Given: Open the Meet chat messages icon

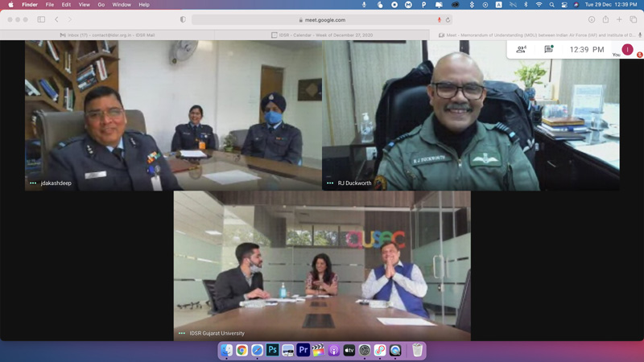Looking at the screenshot, I should coord(548,49).
